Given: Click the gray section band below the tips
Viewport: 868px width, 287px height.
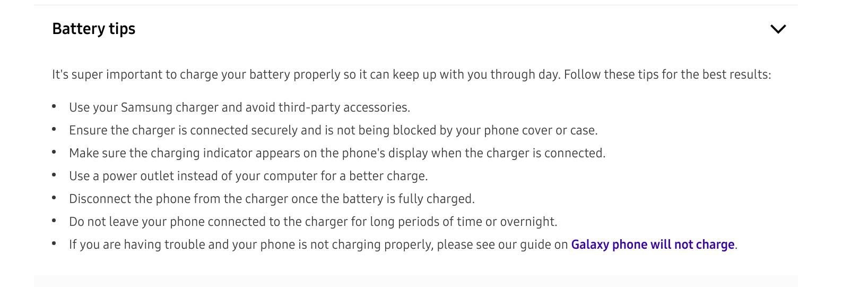Looking at the screenshot, I should (x=415, y=281).
